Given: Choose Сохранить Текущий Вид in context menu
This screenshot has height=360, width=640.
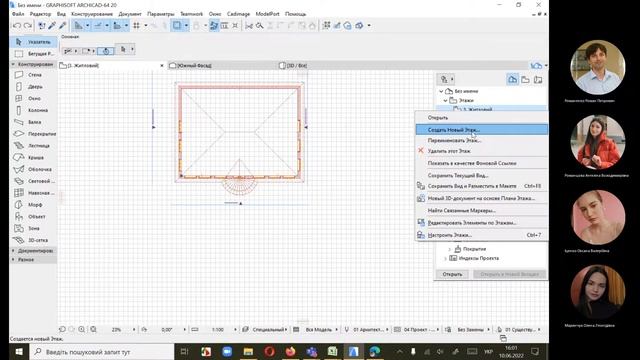Looking at the screenshot, I should pos(482,176).
